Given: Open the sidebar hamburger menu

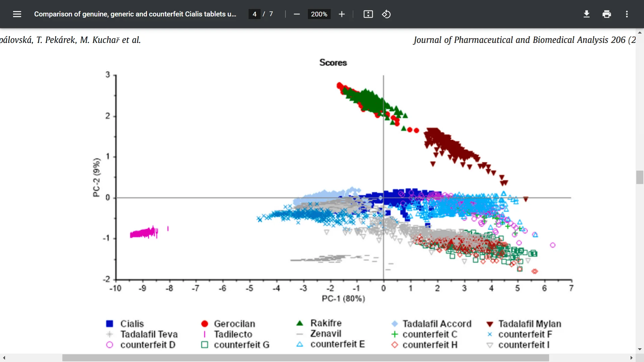Looking at the screenshot, I should tap(17, 14).
